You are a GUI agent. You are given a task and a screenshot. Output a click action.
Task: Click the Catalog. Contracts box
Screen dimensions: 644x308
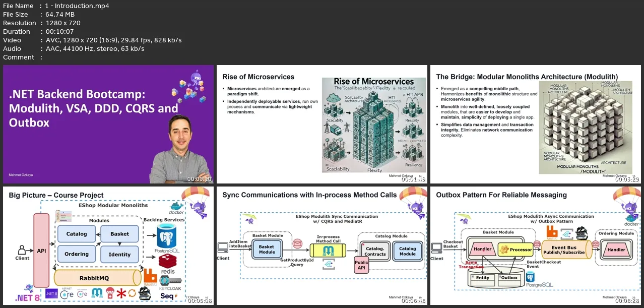pyautogui.click(x=375, y=251)
